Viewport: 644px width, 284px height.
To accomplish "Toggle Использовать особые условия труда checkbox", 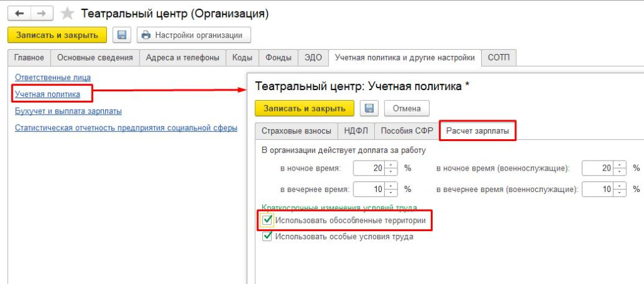I will (267, 236).
